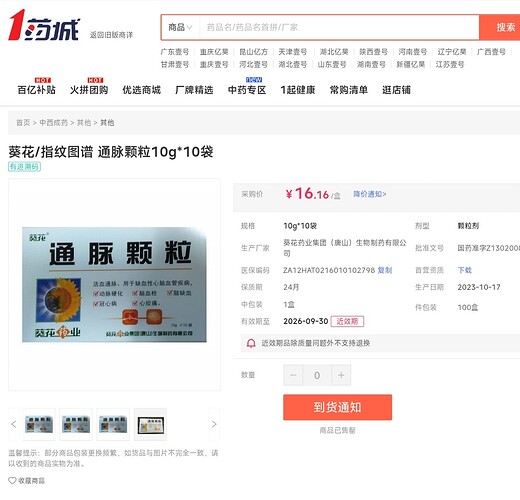
Task: Focus the drug name search field
Action: 339,27
